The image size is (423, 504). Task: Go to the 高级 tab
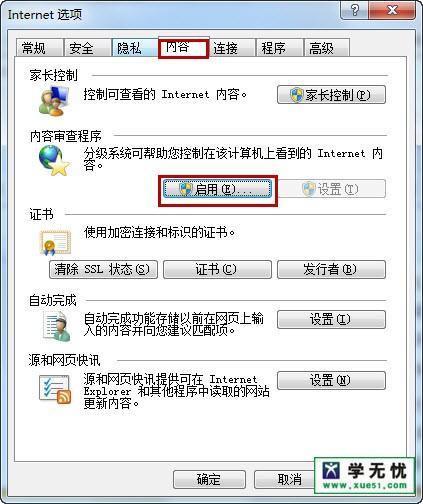pos(327,48)
